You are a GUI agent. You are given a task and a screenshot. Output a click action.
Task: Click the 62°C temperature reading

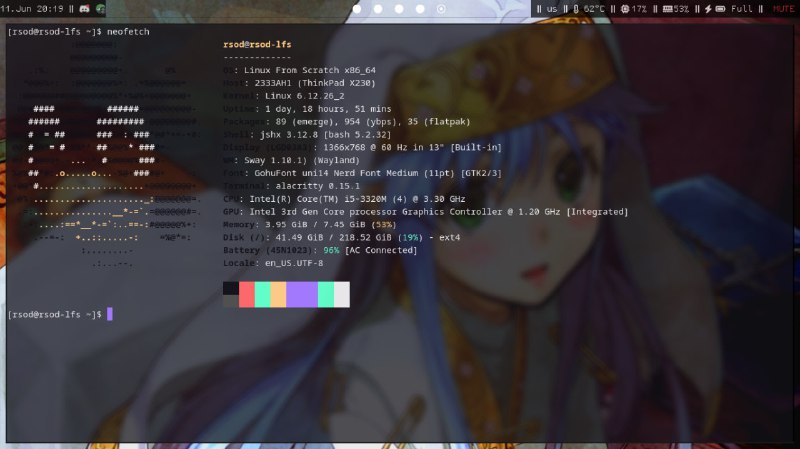(594, 9)
